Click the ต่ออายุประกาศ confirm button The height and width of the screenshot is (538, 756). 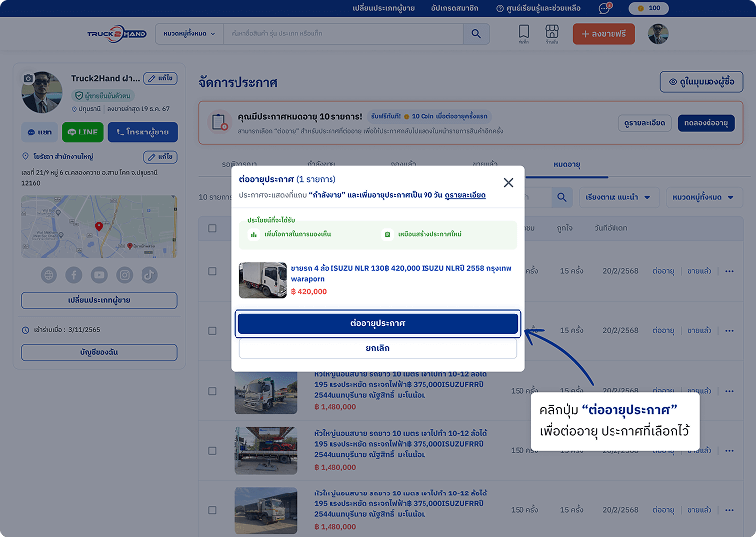[x=377, y=323]
